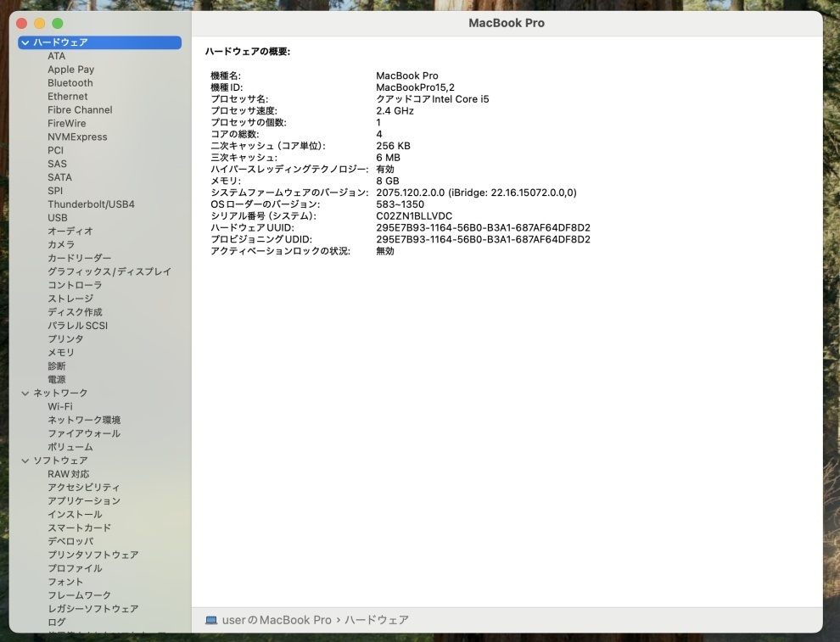Open オーディオ in the sidebar
The width and height of the screenshot is (840, 642).
[x=70, y=232]
